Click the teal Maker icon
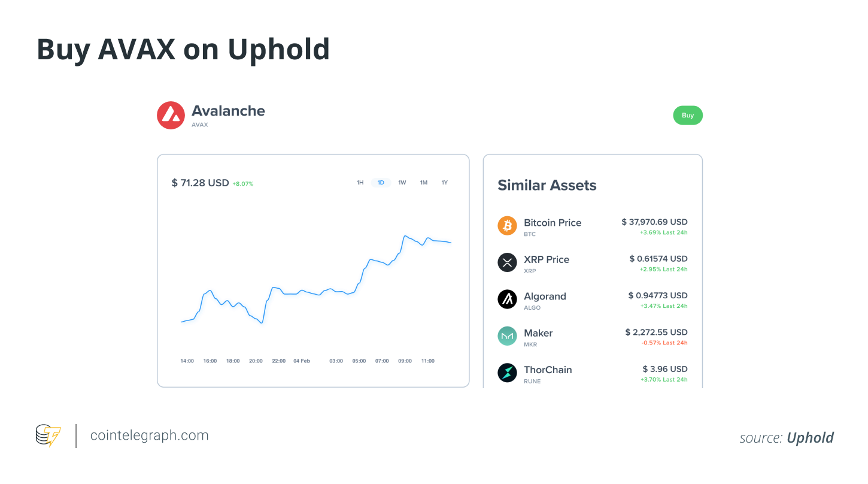Viewport: 868px width, 484px height. (507, 336)
